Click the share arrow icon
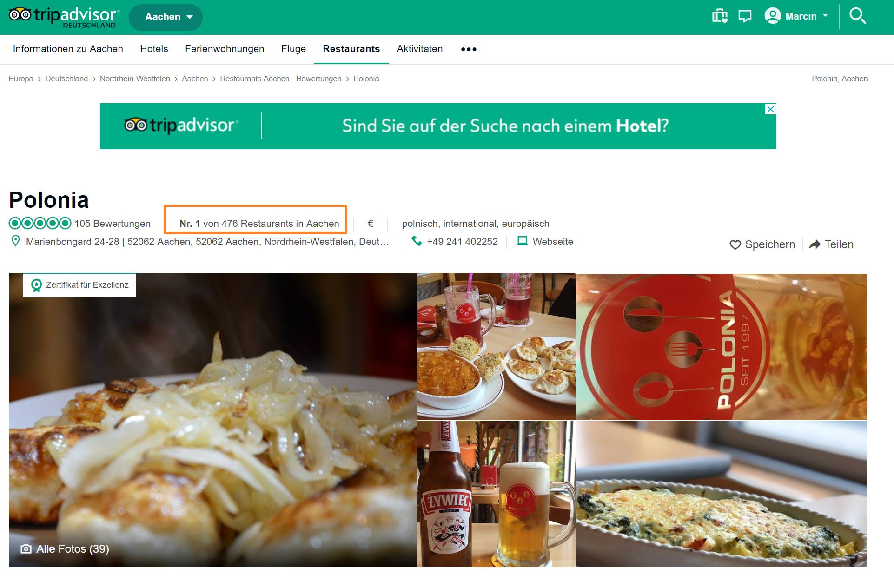Image resolution: width=894 pixels, height=588 pixels. point(815,244)
